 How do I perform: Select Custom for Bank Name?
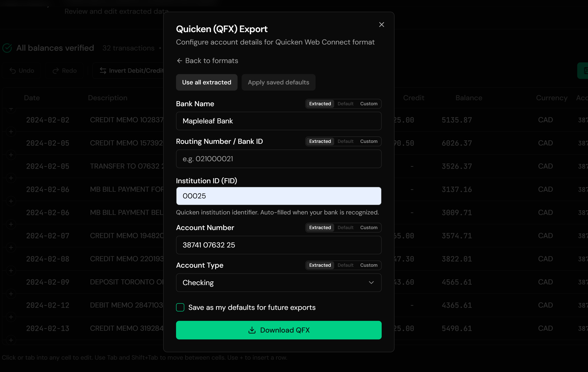click(x=369, y=104)
